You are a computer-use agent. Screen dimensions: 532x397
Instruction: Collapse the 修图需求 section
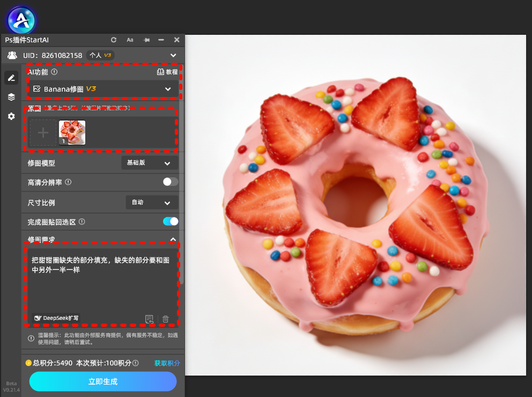coord(173,239)
